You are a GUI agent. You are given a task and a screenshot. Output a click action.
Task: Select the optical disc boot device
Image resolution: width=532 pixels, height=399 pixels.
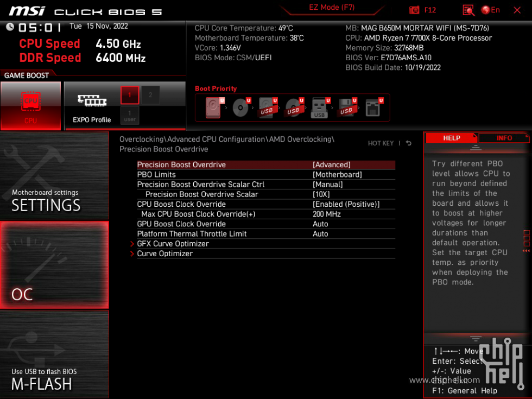click(241, 107)
